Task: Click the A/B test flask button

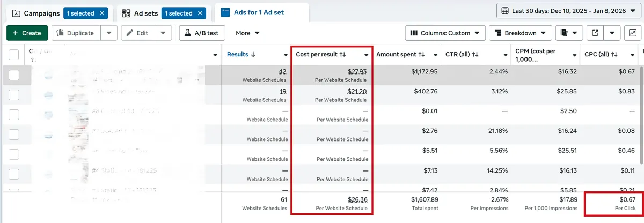Action: click(x=202, y=33)
